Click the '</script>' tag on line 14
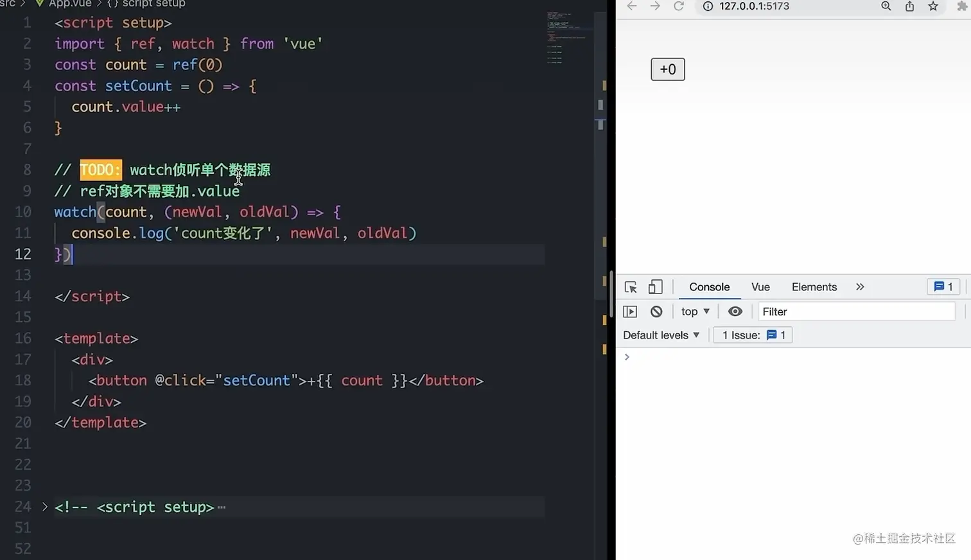The height and width of the screenshot is (560, 971). click(x=92, y=296)
